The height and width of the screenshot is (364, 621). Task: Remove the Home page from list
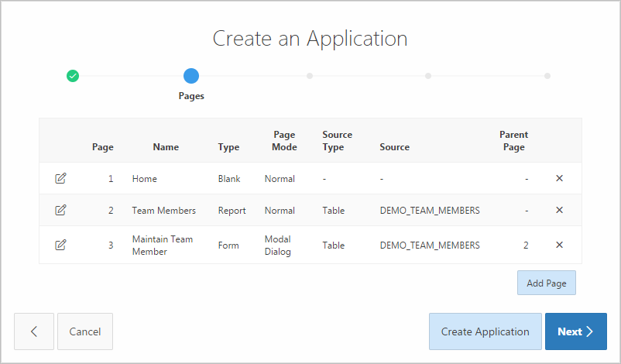[559, 179]
